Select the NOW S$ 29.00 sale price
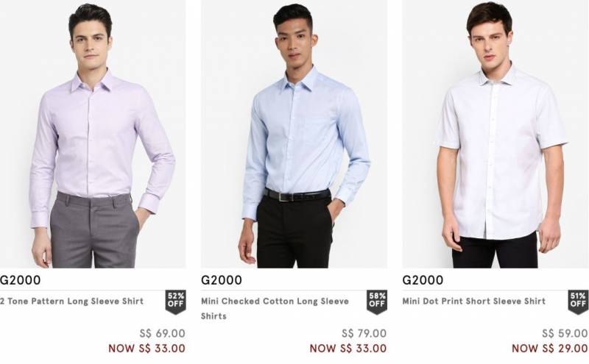 click(x=549, y=349)
